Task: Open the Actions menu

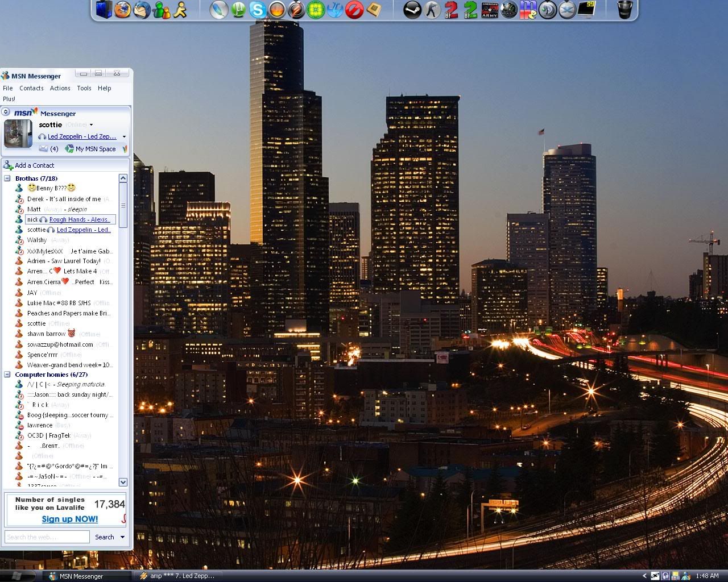Action: click(x=60, y=88)
